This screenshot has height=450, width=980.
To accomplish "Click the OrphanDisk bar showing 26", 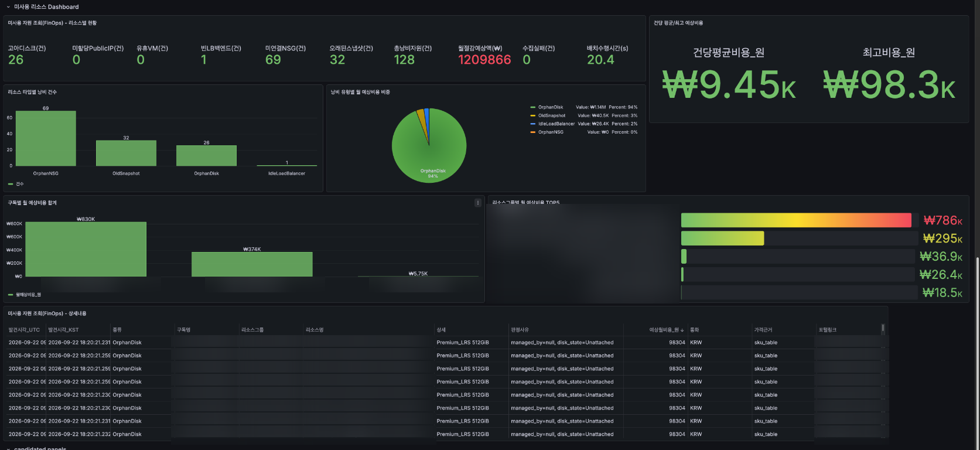I will click(206, 155).
